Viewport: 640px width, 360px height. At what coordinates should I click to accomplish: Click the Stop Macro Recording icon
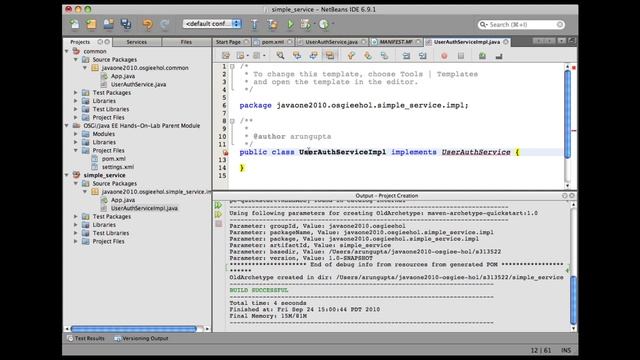[461, 56]
